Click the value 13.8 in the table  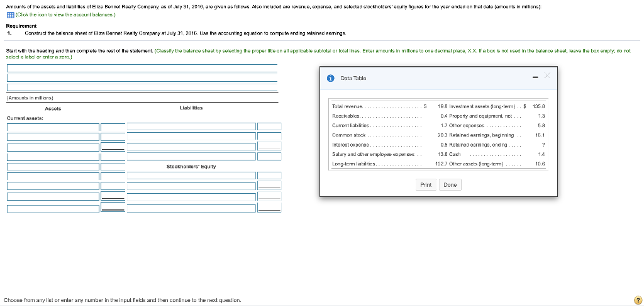click(443, 155)
